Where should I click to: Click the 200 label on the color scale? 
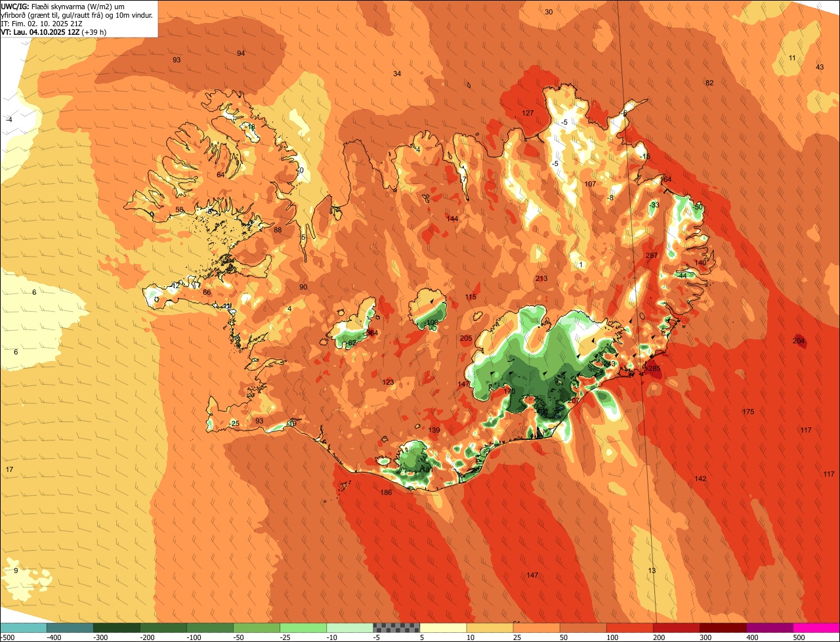[x=658, y=637]
